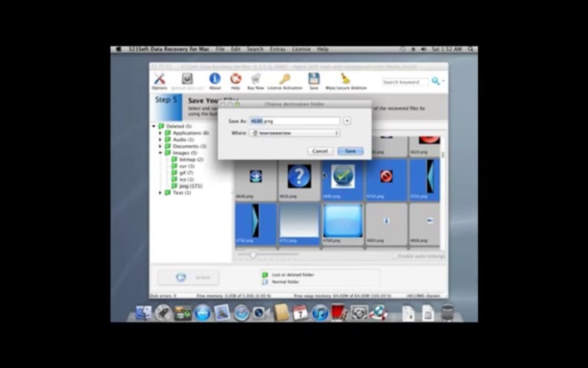
Task: Expand the Text tree node
Action: tap(160, 193)
